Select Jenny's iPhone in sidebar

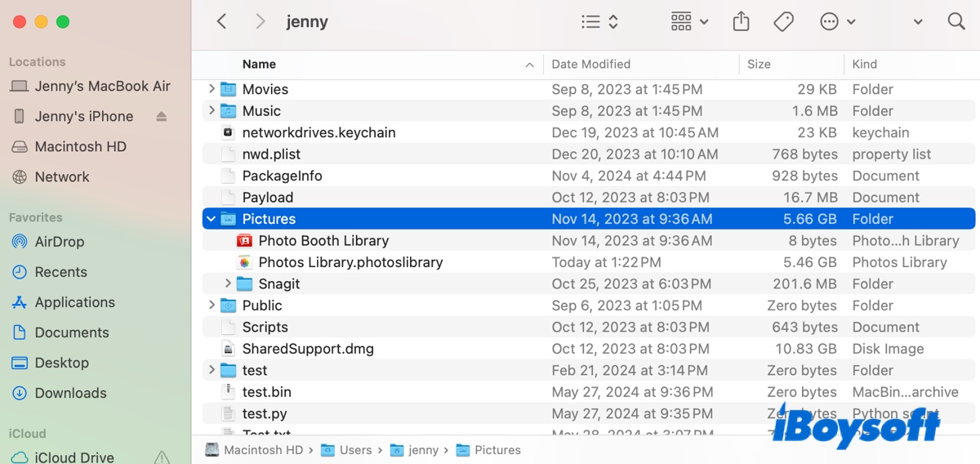point(73,116)
